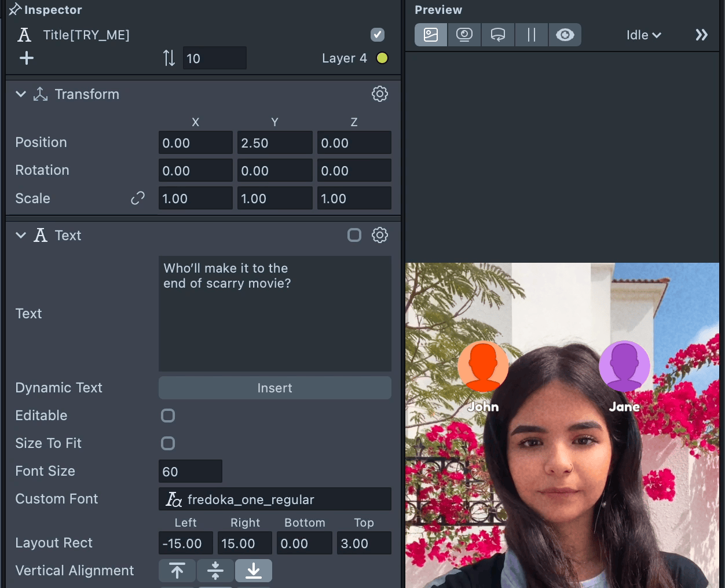Align text vertically to top

click(177, 571)
